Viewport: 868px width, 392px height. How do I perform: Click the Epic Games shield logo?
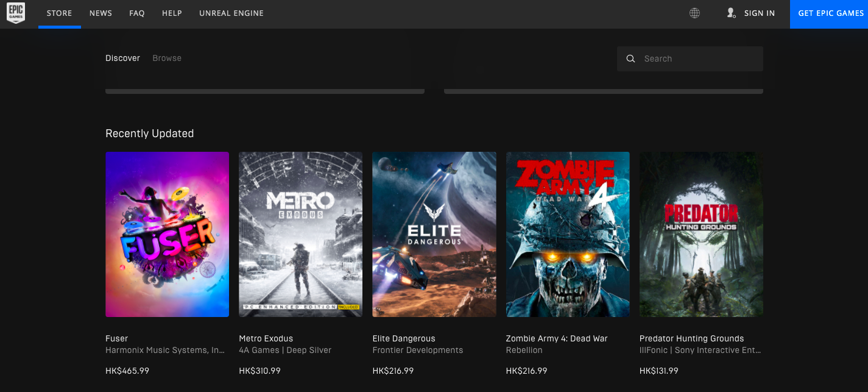click(16, 13)
